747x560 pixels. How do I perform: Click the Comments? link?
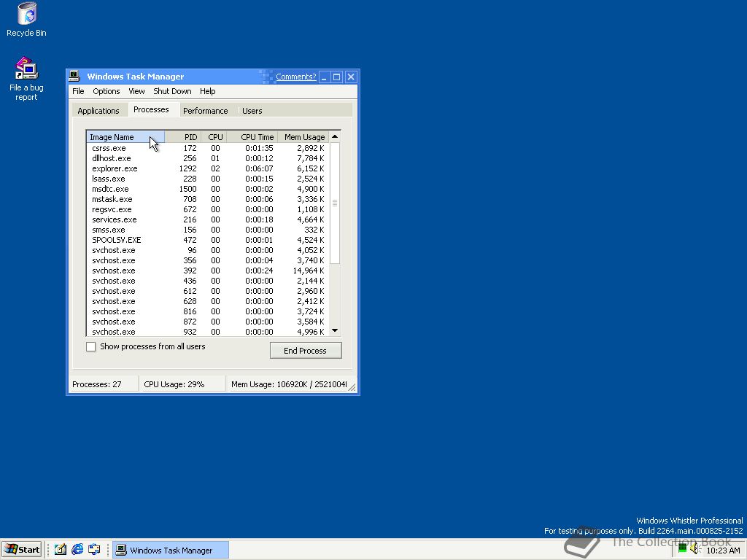(x=296, y=77)
